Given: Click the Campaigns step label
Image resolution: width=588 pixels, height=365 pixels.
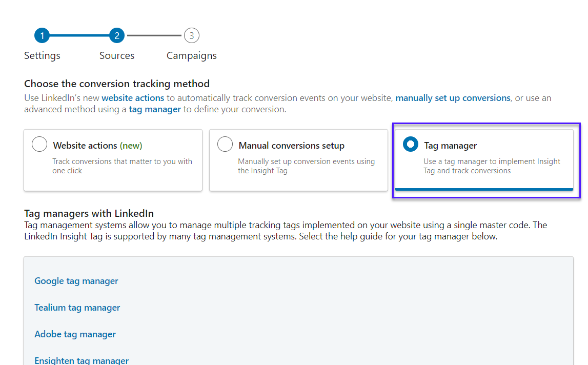Looking at the screenshot, I should (x=191, y=55).
